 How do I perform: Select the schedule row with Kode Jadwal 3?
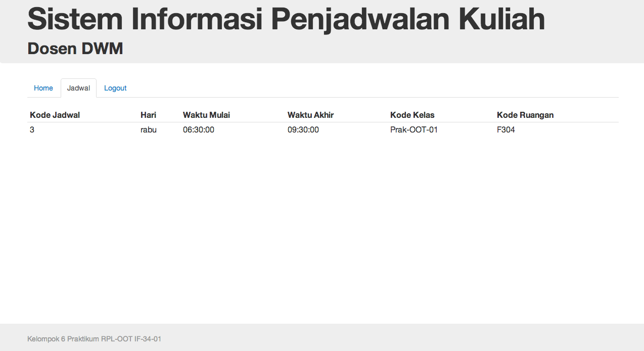(31, 129)
